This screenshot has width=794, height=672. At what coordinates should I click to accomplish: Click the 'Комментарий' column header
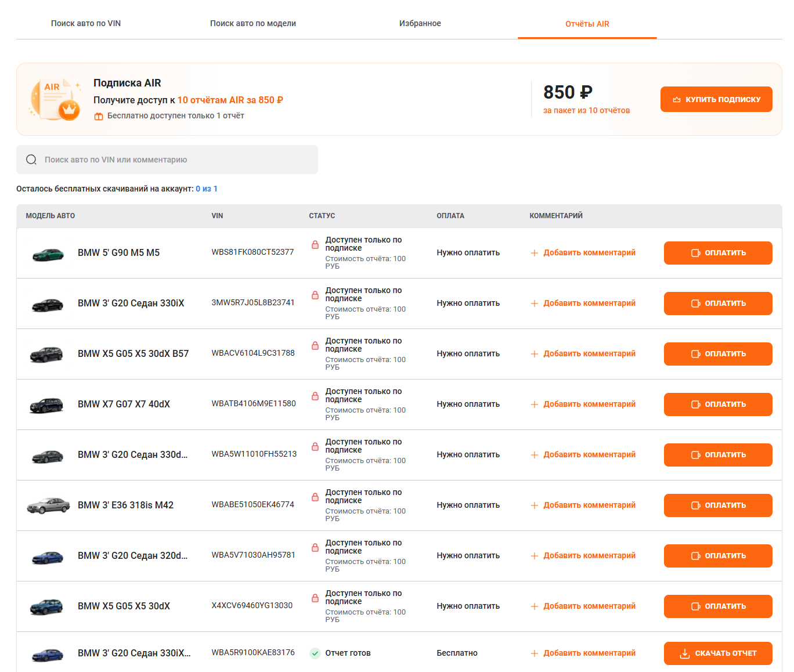556,216
